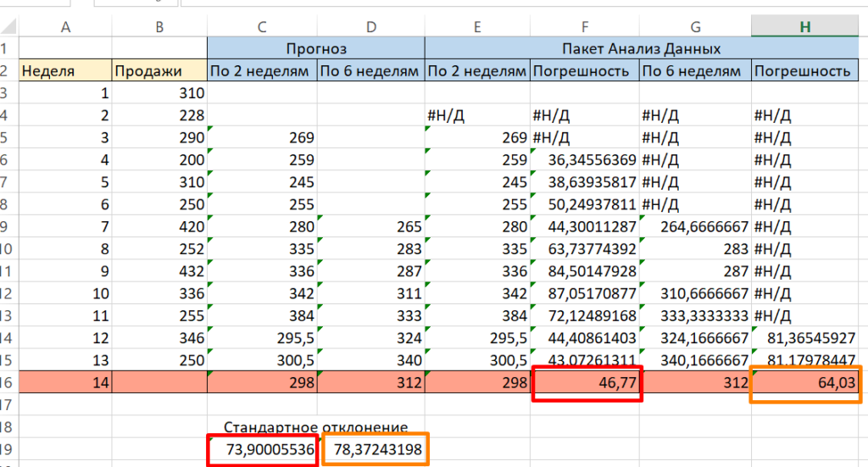Viewport: 868px width, 467px height.
Task: Select week 14 cell in column A
Action: click(x=65, y=382)
